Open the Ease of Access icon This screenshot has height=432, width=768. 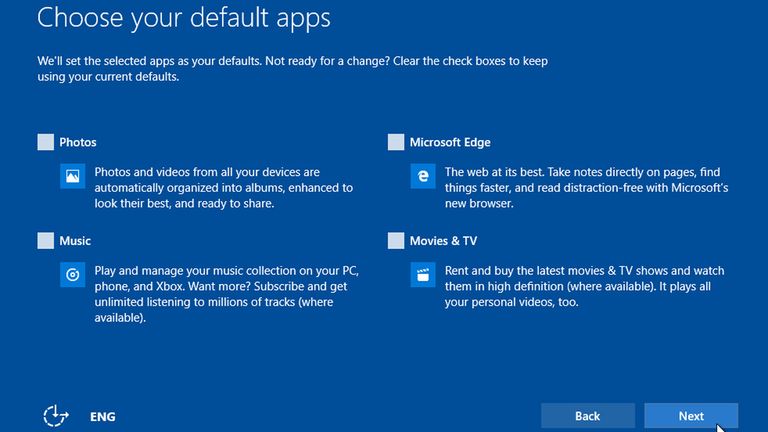tap(55, 416)
